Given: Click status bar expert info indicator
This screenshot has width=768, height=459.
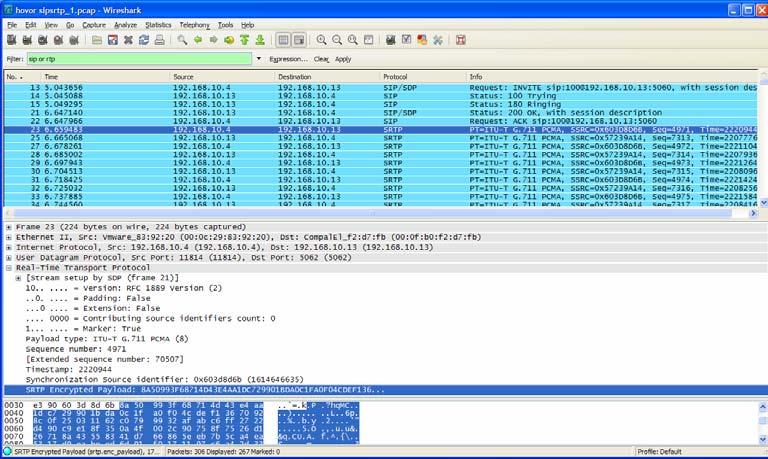Looking at the screenshot, I should coord(7,452).
